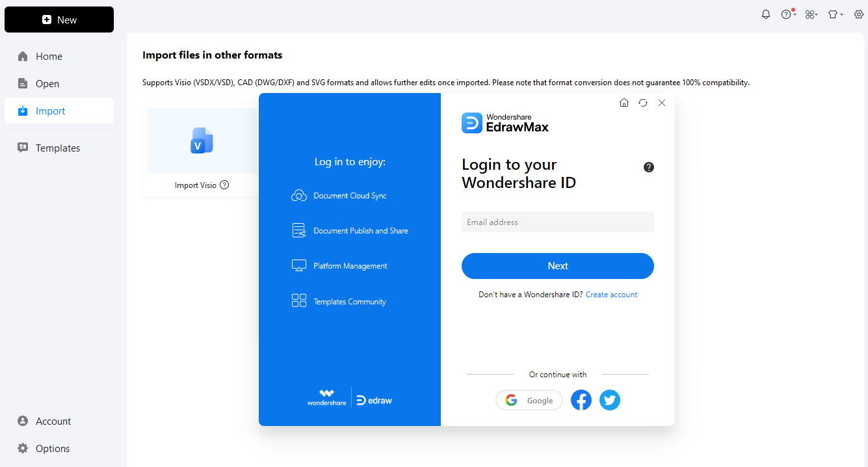Click the New button

point(59,20)
